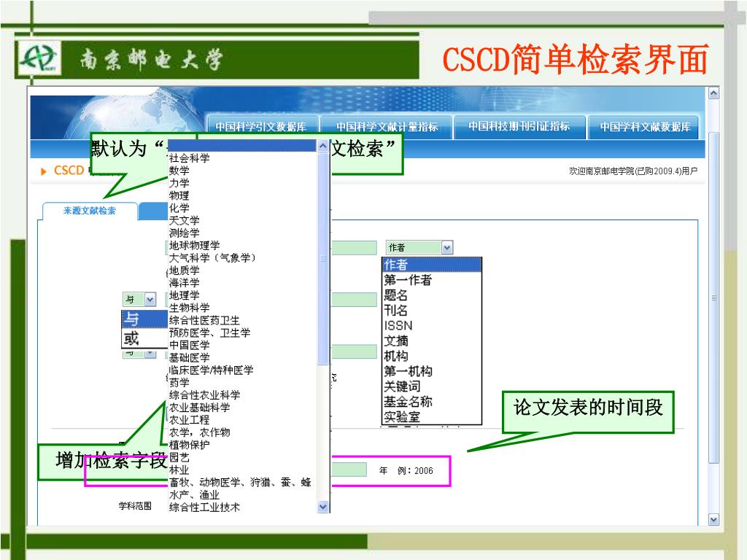Open the 中国科学文献计量指标 tab
The image size is (747, 560).
point(387,127)
